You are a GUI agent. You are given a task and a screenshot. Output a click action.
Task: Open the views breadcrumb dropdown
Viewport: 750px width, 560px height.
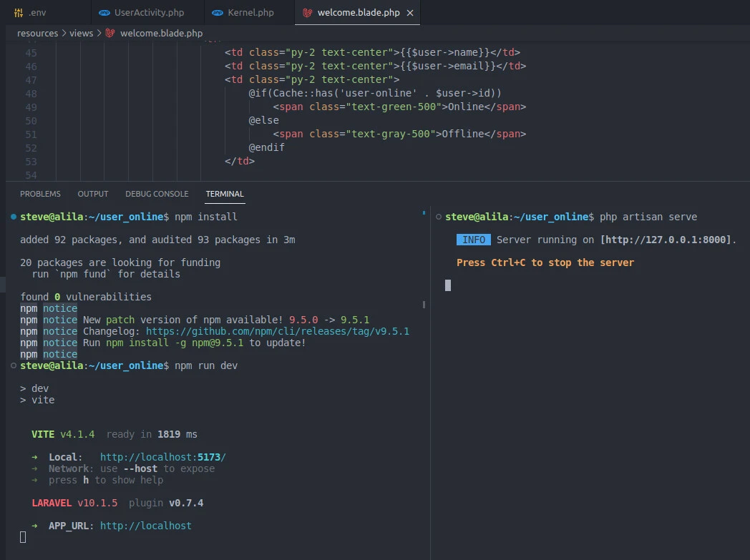pos(81,33)
